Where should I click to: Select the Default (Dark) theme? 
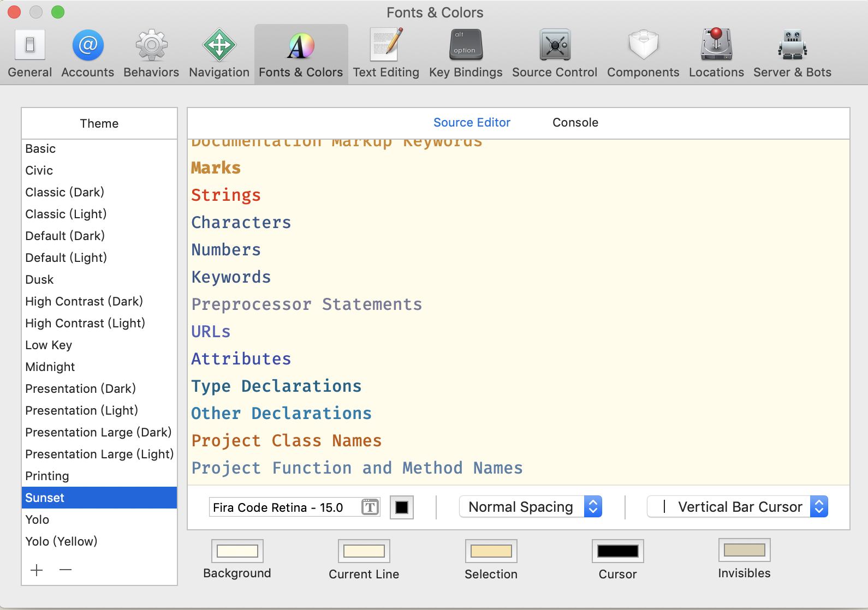pyautogui.click(x=99, y=236)
